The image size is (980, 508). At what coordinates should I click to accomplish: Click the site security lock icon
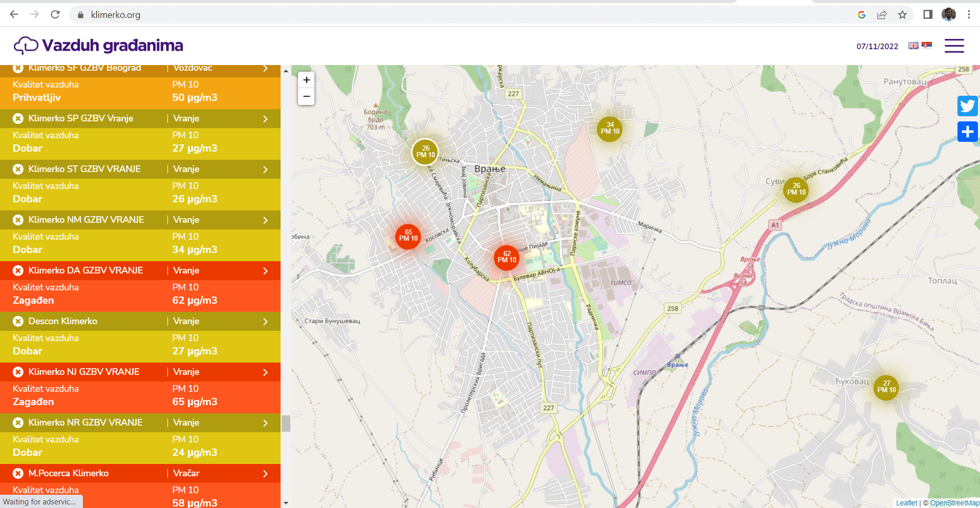[80, 15]
